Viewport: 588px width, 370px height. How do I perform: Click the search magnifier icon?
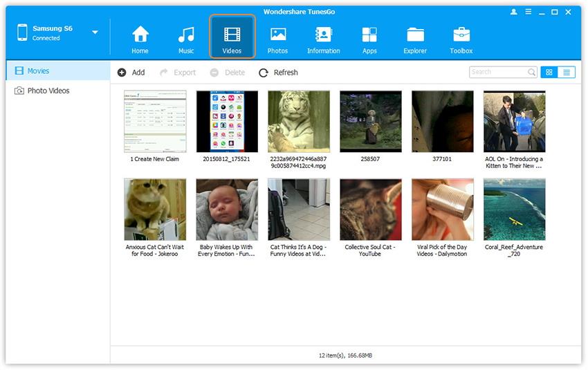[531, 72]
